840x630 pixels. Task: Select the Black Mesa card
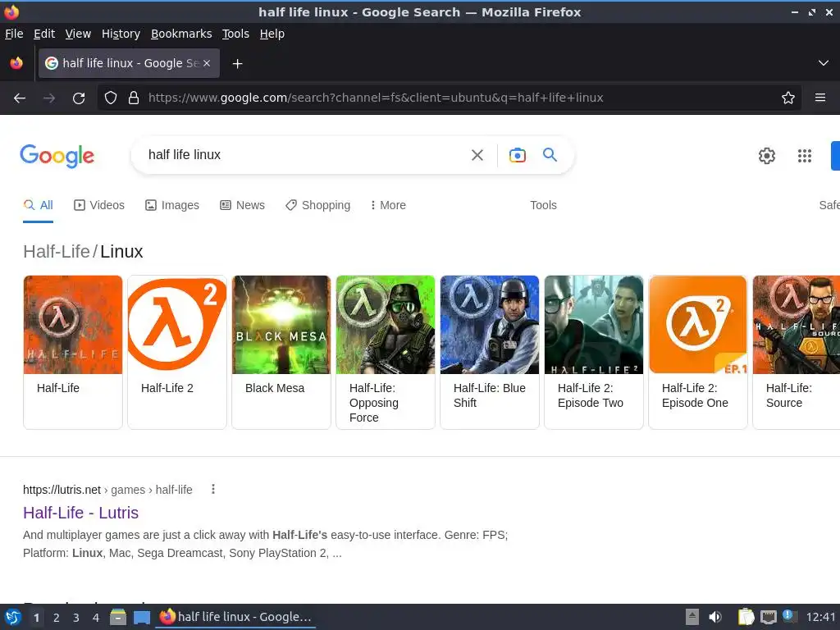coord(281,352)
